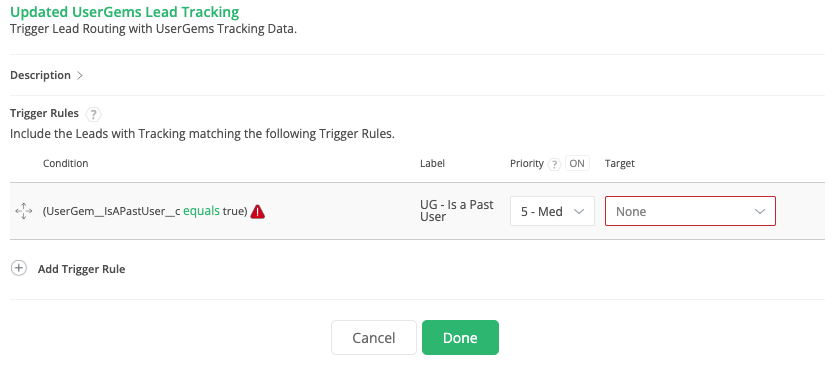The height and width of the screenshot is (383, 835).
Task: Click the move handle icon on the rule row
Action: [x=23, y=211]
